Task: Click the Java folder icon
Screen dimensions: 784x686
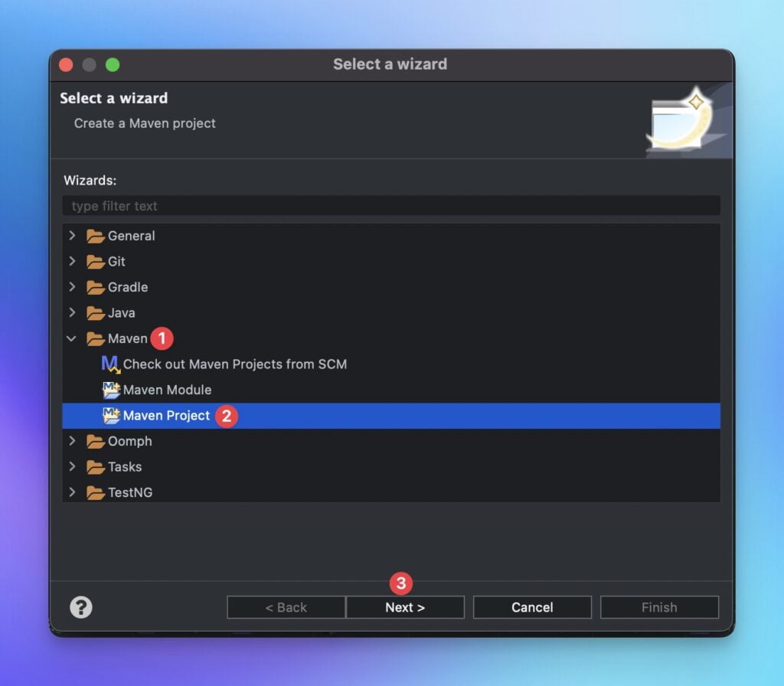Action: [x=95, y=313]
